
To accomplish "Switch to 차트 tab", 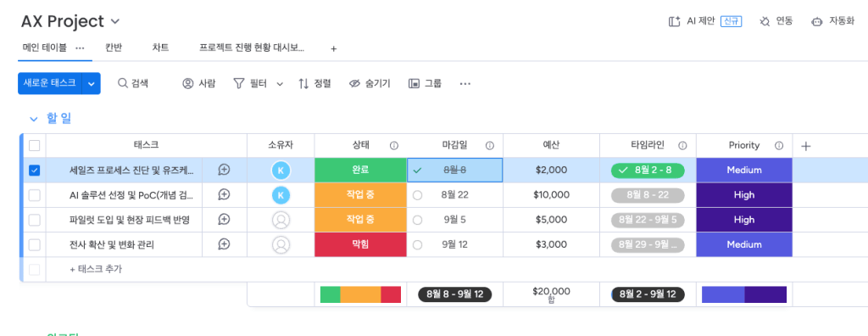I will point(160,48).
